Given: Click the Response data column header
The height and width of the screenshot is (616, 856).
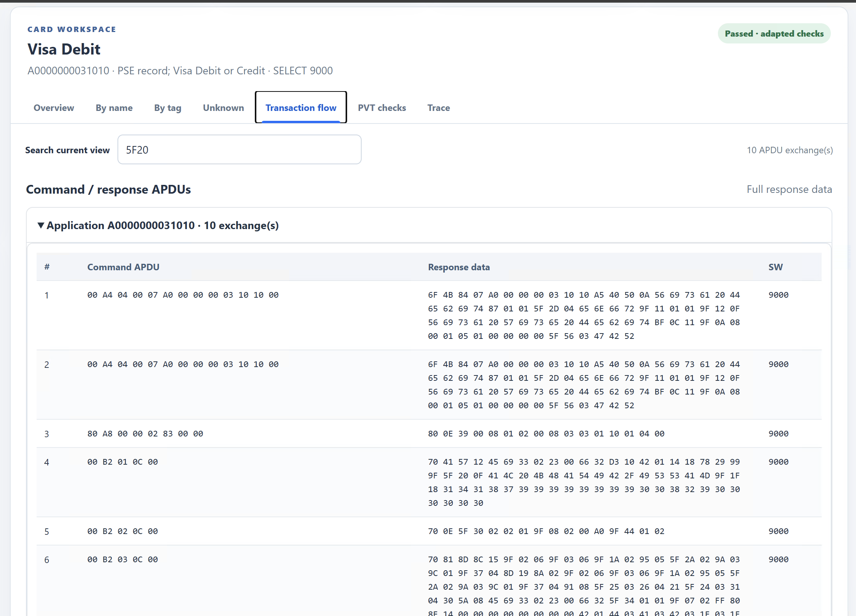Looking at the screenshot, I should (459, 267).
